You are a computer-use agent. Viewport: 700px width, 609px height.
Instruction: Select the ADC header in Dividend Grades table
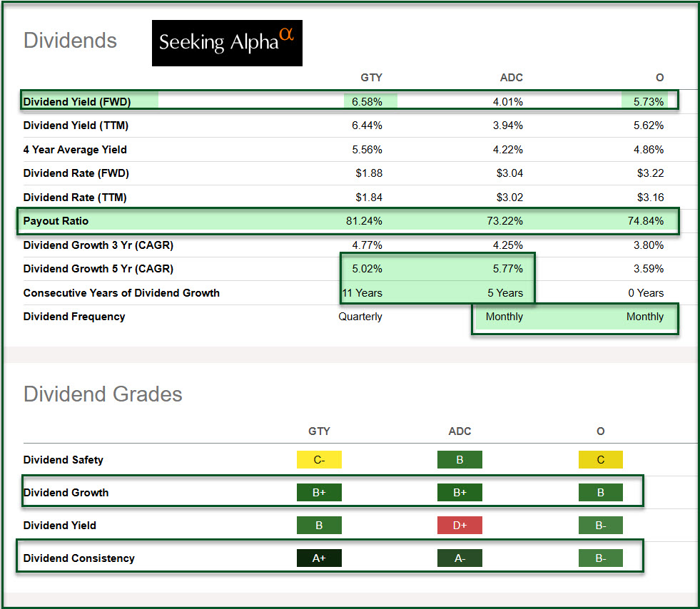tap(460, 431)
